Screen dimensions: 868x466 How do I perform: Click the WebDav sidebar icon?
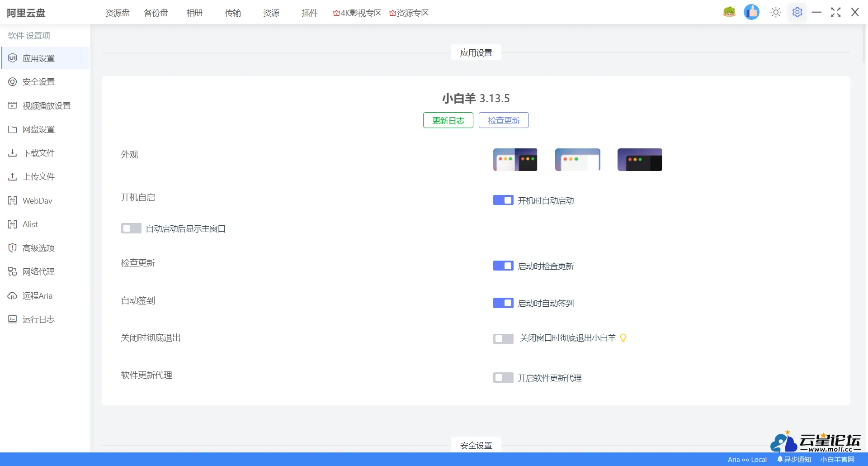(x=13, y=200)
